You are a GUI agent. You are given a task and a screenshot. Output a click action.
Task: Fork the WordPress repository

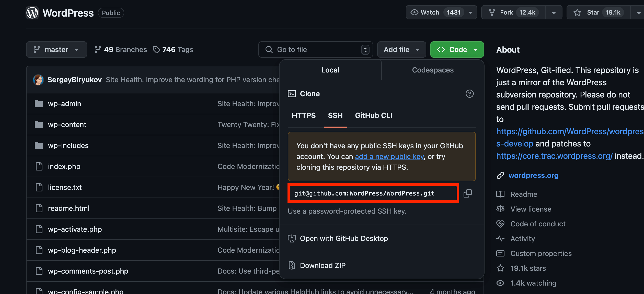click(x=513, y=12)
